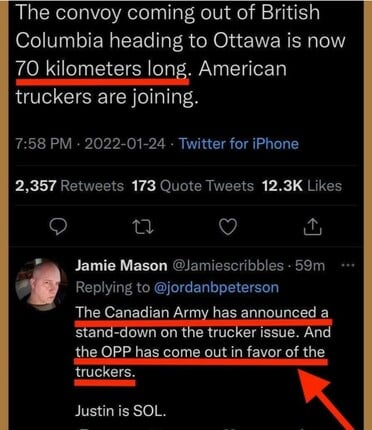
Task: Click the 7:58 PM 2022-01-24 timestamp
Action: (x=90, y=144)
